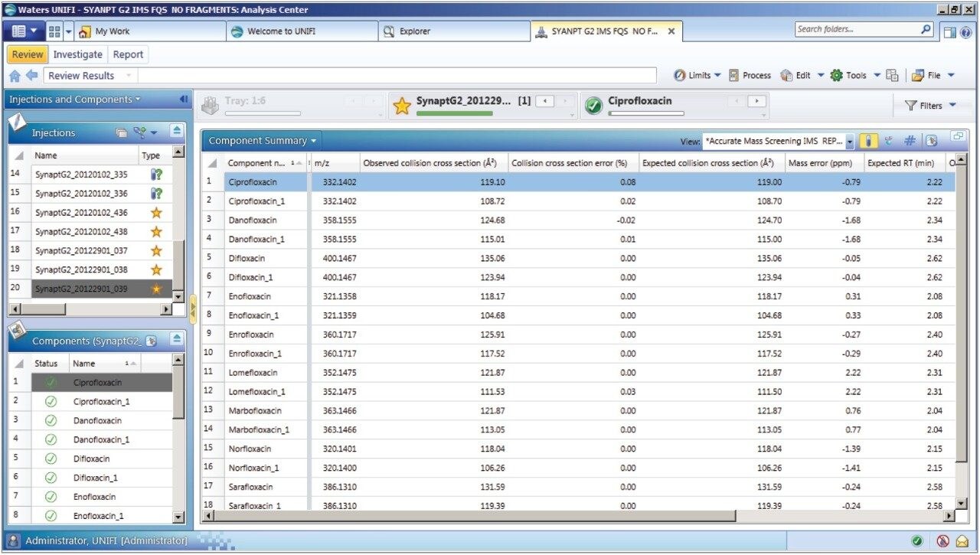Open the Injections and Components dropdown
This screenshot has height=555, width=980.
coord(138,100)
